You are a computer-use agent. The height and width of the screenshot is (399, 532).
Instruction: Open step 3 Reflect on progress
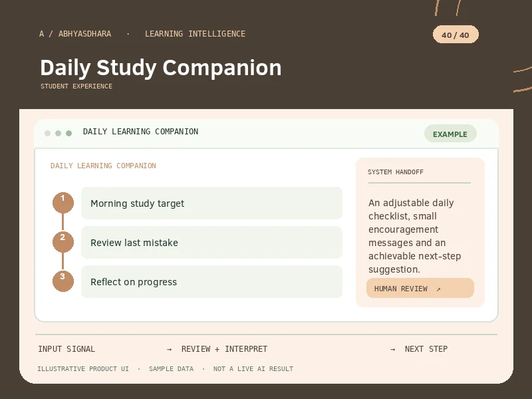(211, 282)
